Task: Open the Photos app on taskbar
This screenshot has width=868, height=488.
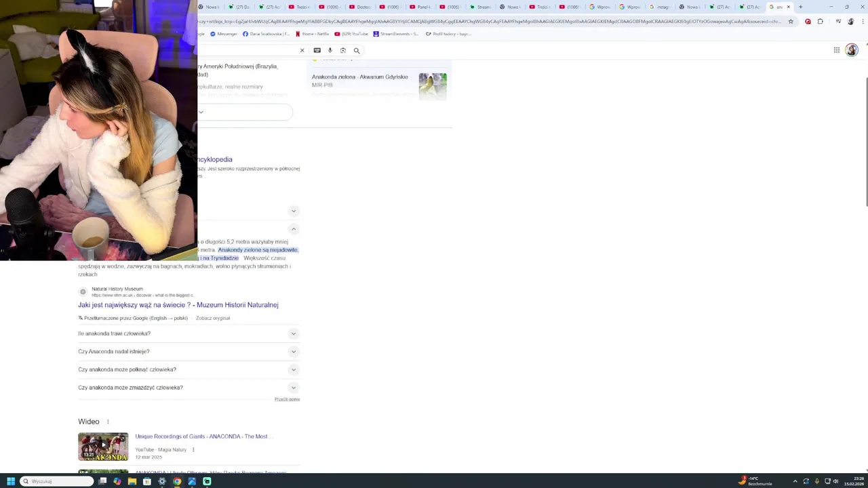Action: click(192, 481)
